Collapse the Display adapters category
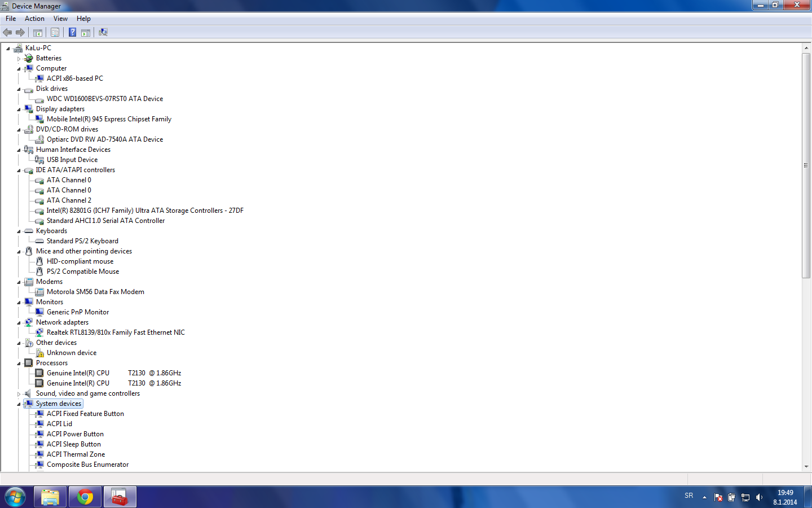This screenshot has width=812, height=508. pos(19,110)
